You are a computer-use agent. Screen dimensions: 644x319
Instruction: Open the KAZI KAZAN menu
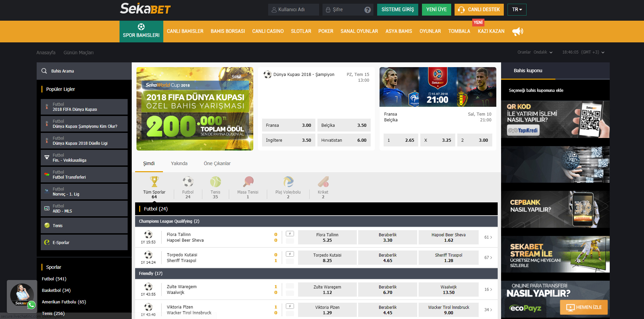pyautogui.click(x=491, y=31)
